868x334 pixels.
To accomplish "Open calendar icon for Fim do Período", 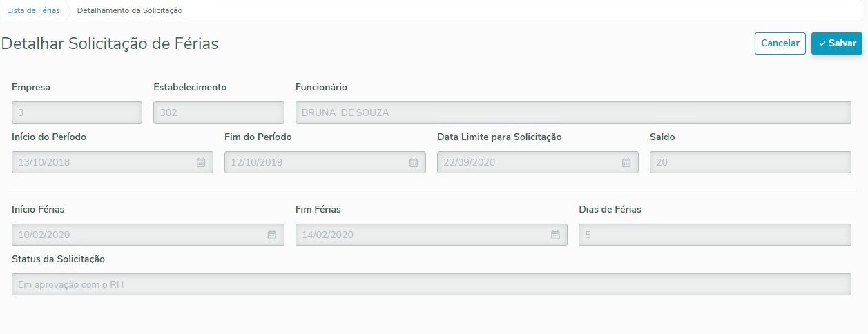I will point(414,162).
